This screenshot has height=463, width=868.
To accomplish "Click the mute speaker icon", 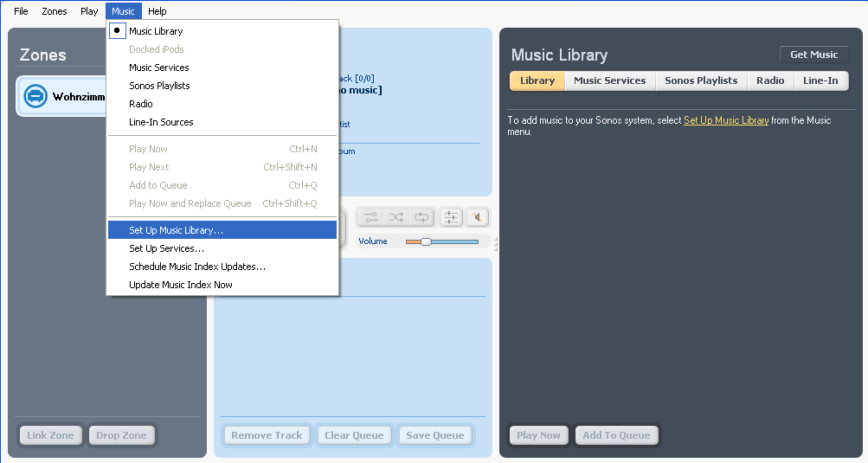I will coord(477,218).
